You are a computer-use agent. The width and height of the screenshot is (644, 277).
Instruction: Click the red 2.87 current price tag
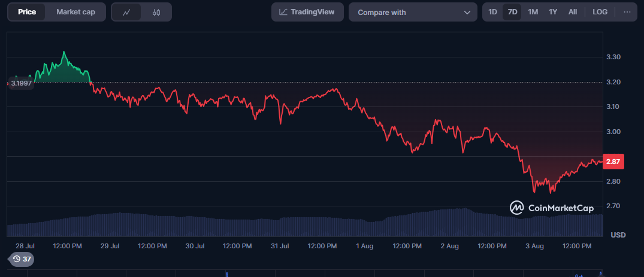tap(614, 162)
